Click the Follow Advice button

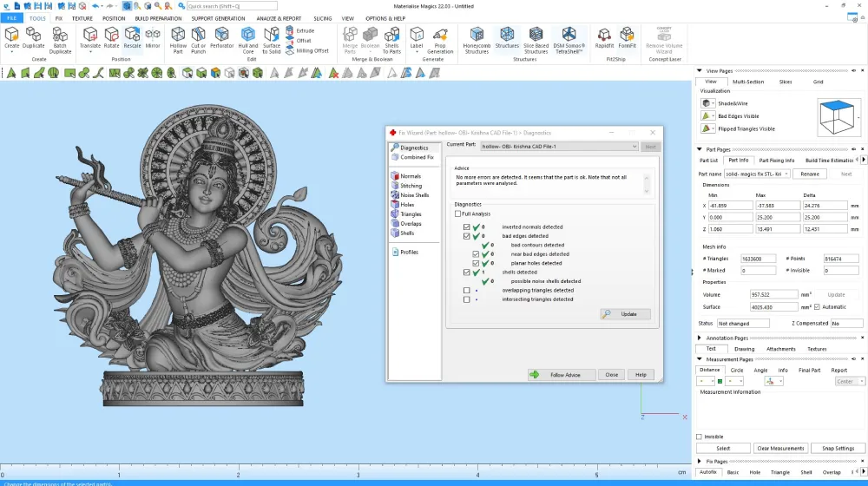click(x=561, y=375)
